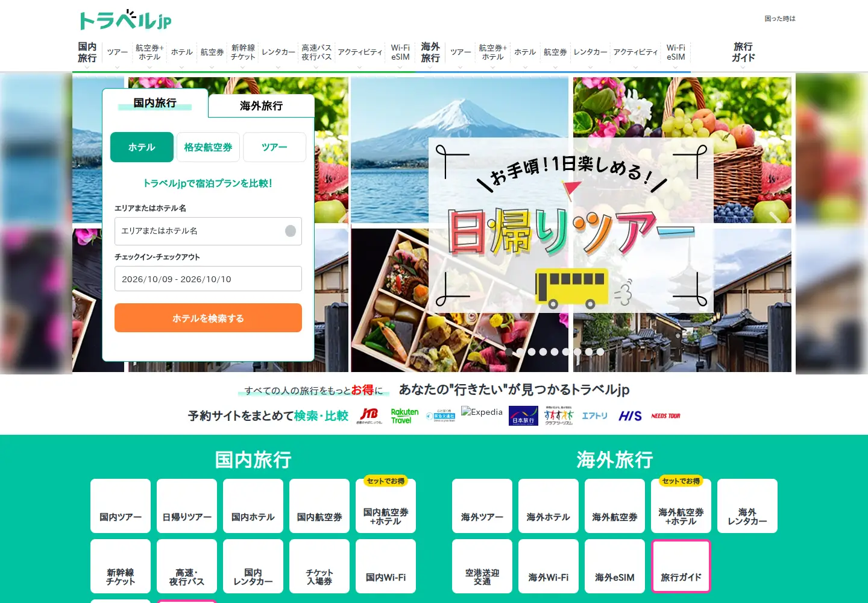Open the 国内レンタカー tile
This screenshot has height=603, width=868.
[253, 566]
